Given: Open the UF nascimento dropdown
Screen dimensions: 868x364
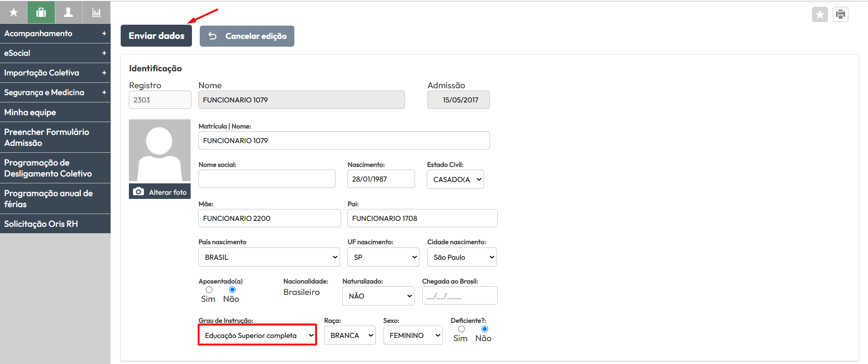Looking at the screenshot, I should [383, 257].
